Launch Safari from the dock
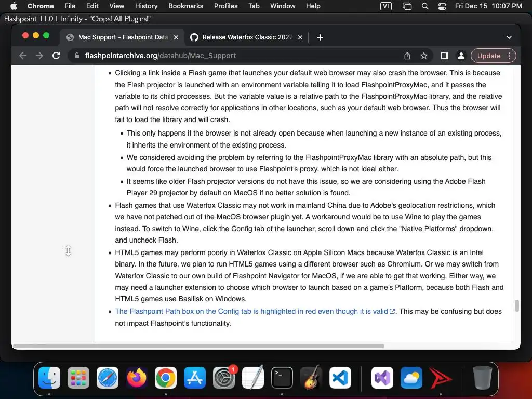Viewport: 532px width, 399px height. pos(108,378)
